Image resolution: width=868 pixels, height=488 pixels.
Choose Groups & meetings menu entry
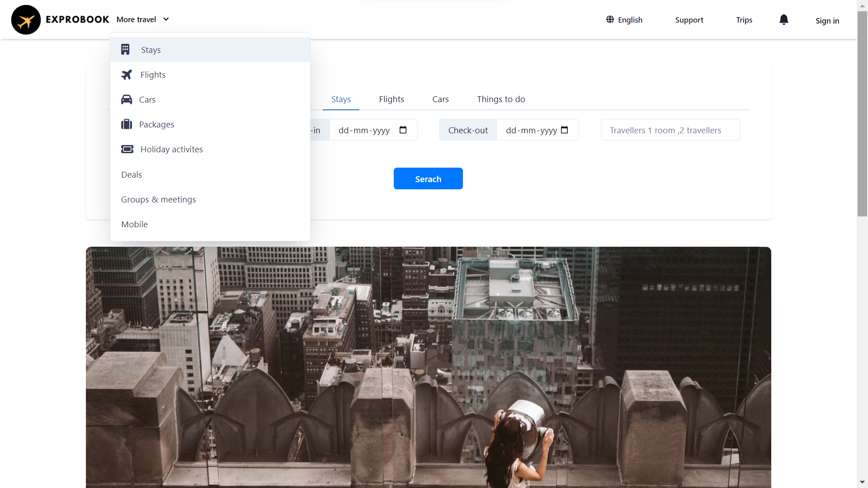pos(158,199)
